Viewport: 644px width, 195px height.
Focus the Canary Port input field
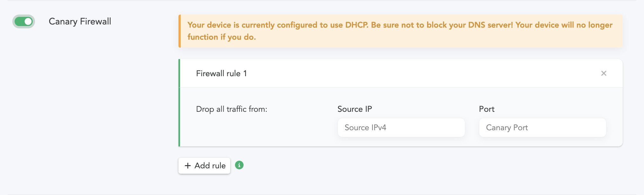click(x=542, y=128)
